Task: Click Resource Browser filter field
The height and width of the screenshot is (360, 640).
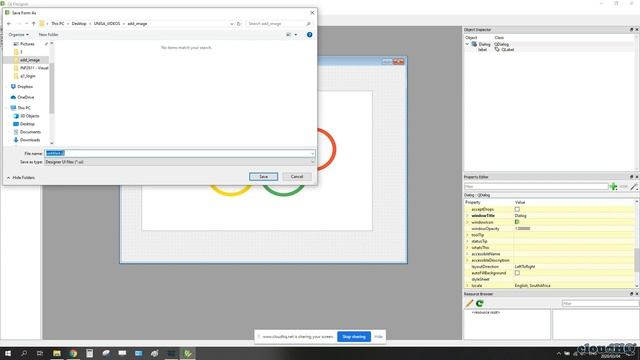Action: coord(600,303)
